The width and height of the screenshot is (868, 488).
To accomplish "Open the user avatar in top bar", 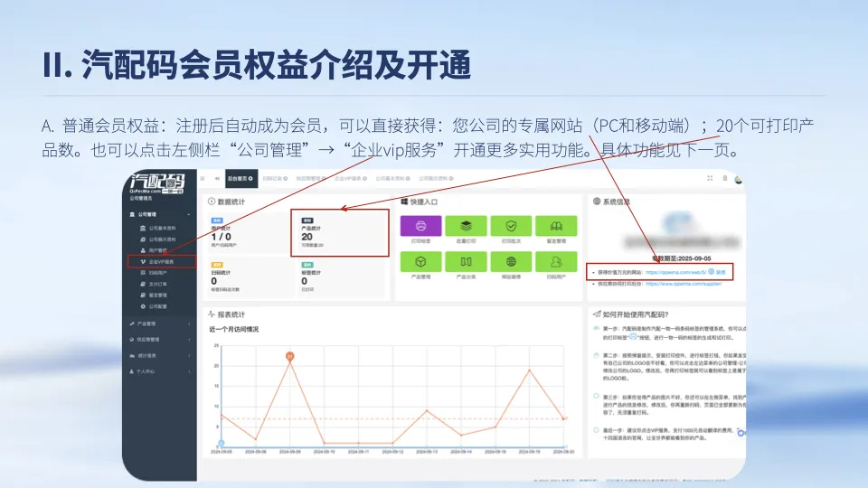I will coord(738,180).
